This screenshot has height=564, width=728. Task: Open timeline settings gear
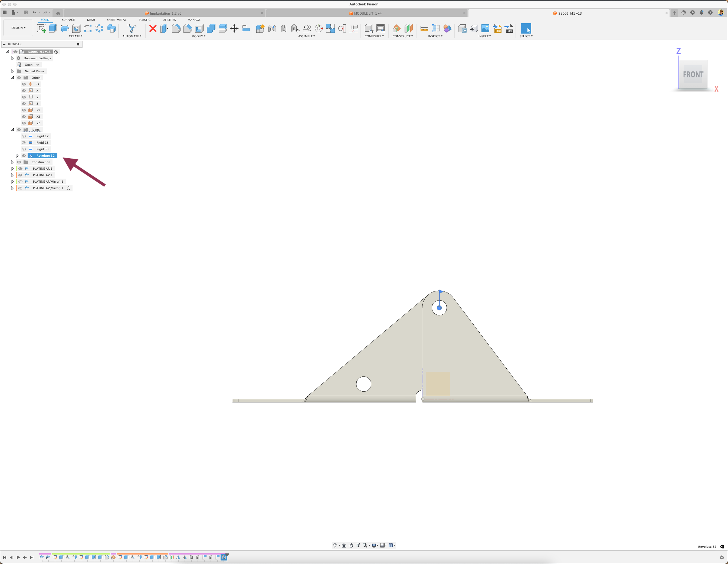(x=722, y=557)
